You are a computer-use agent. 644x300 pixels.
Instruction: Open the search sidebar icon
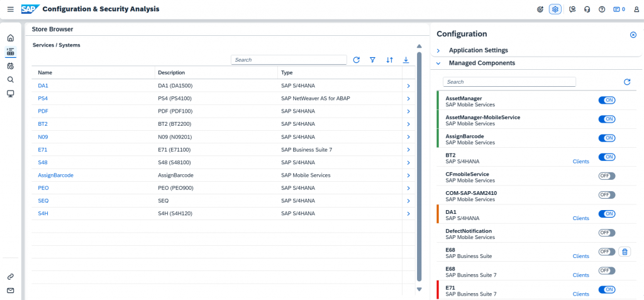pos(11,80)
